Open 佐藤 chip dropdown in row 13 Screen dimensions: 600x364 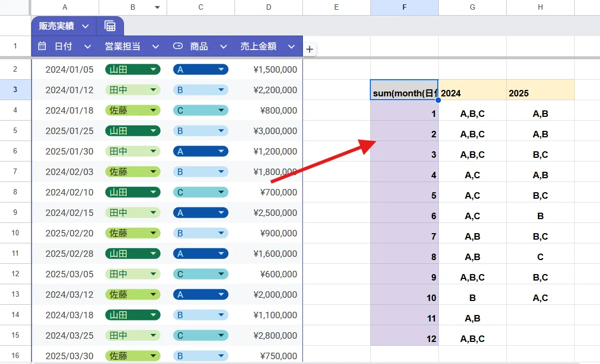pos(153,295)
